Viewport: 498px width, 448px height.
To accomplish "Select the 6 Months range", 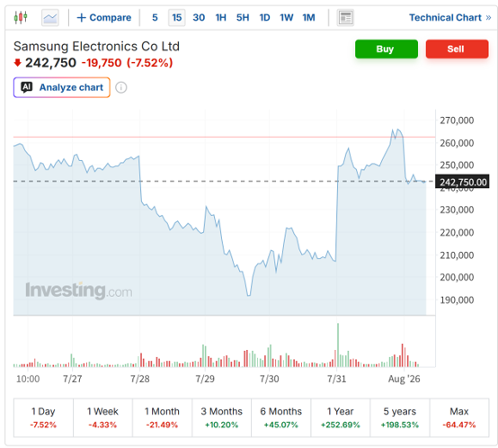I will (281, 417).
